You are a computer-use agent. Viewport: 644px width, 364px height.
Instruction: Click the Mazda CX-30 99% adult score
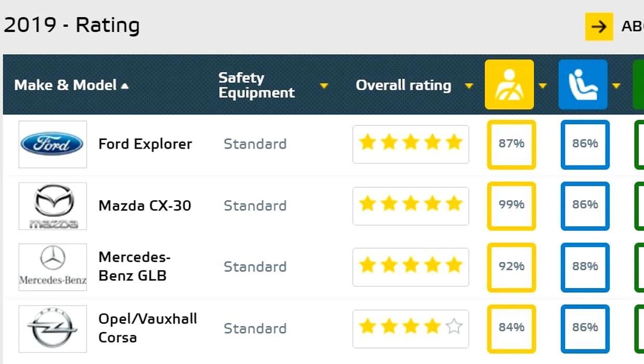511,205
